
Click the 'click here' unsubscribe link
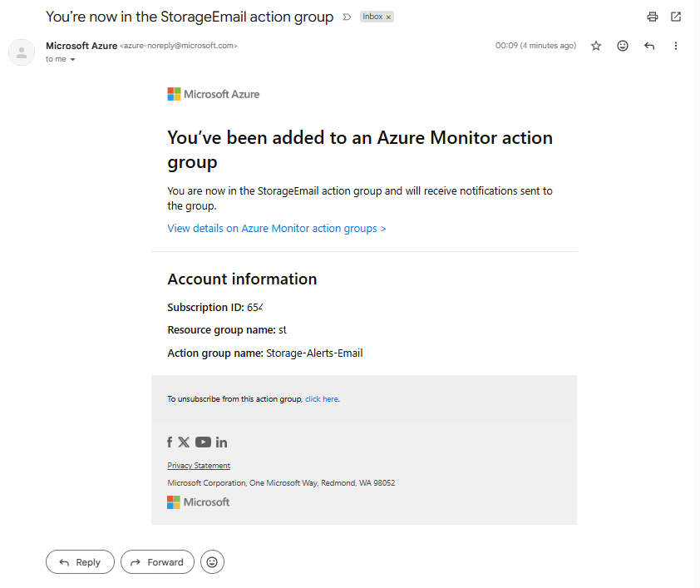click(x=322, y=399)
